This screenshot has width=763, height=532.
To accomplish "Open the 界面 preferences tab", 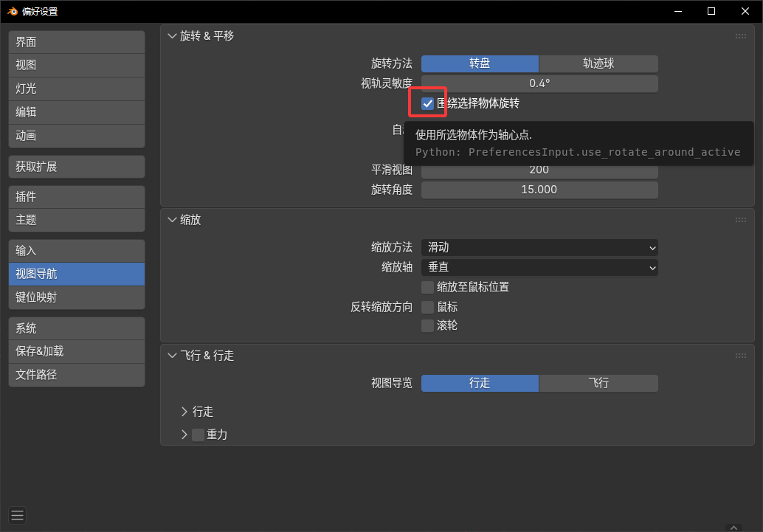I will [x=77, y=42].
